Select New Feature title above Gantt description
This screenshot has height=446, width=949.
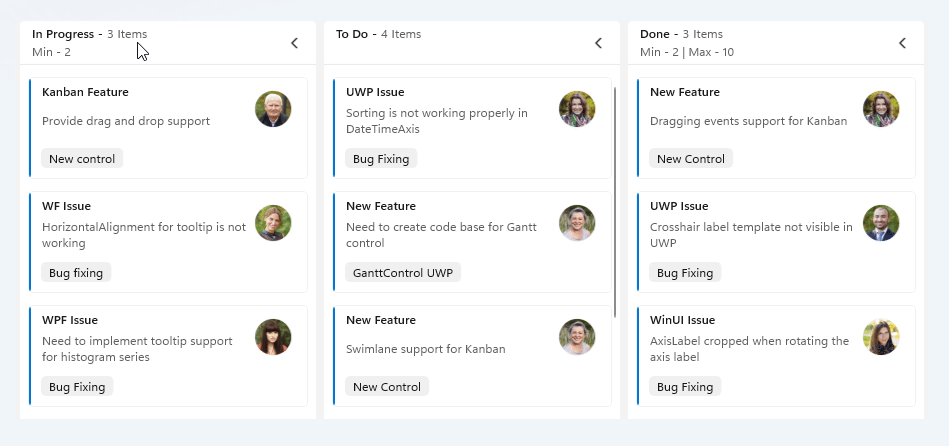click(381, 206)
